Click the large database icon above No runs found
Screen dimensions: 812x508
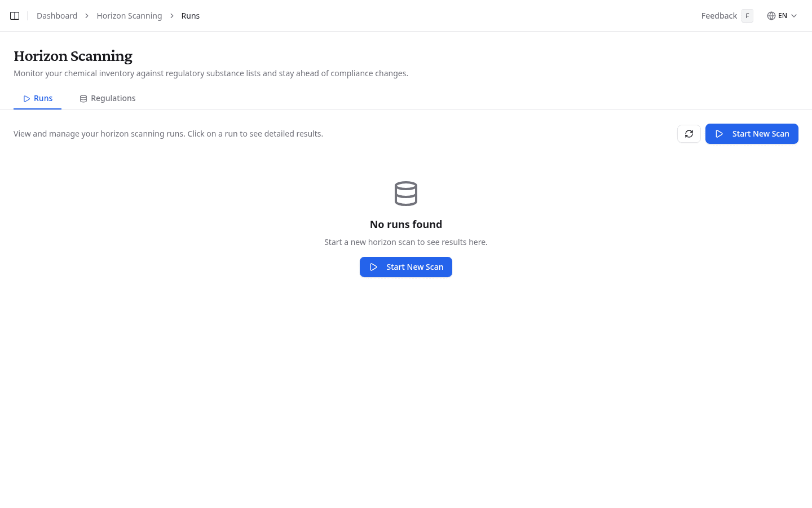(x=405, y=194)
